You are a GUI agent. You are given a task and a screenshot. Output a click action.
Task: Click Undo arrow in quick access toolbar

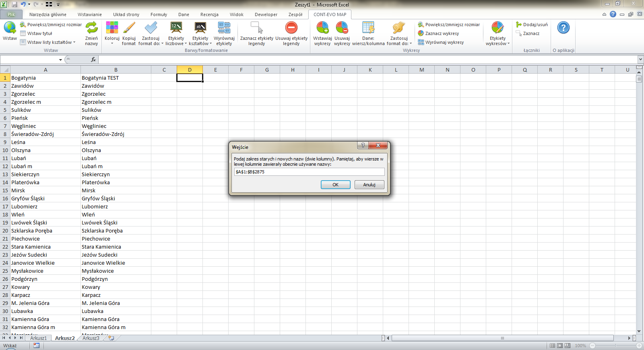click(x=23, y=4)
